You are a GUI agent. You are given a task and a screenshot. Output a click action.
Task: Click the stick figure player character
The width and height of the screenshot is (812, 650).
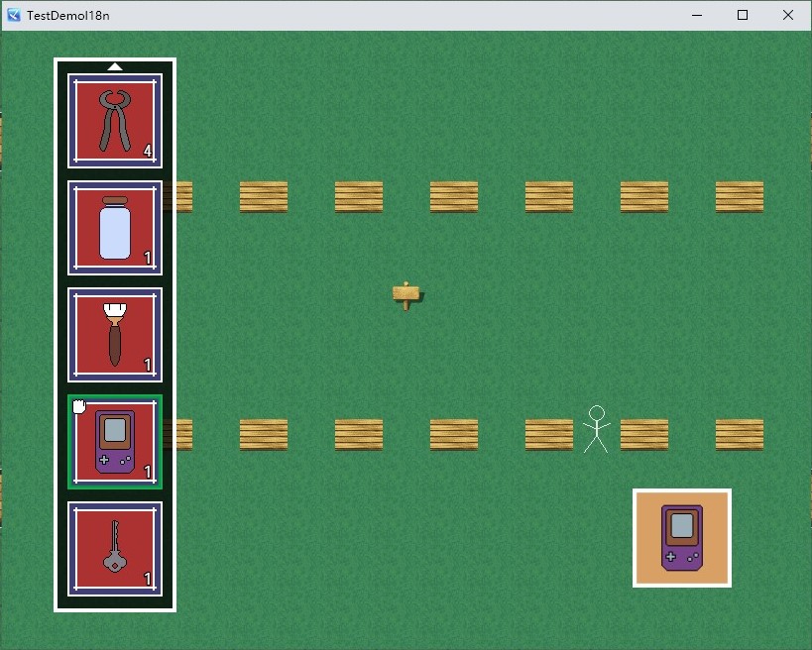coord(597,429)
